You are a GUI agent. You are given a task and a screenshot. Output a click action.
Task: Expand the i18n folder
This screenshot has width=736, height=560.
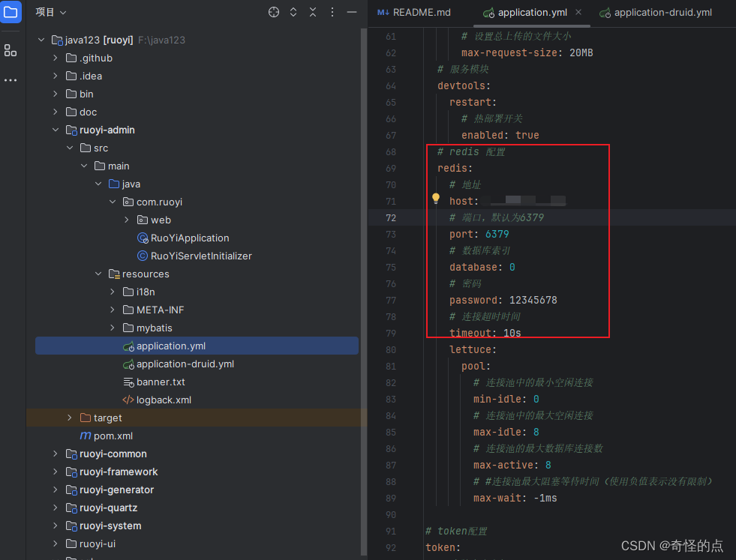(x=113, y=292)
